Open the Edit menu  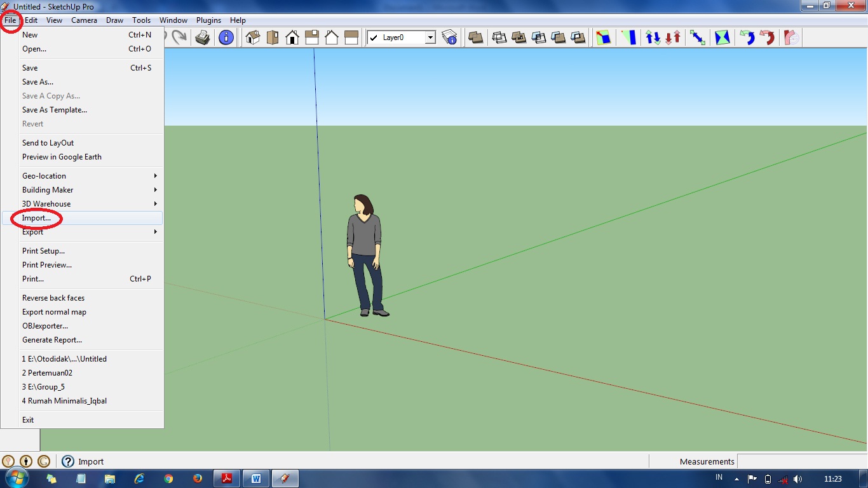click(31, 20)
